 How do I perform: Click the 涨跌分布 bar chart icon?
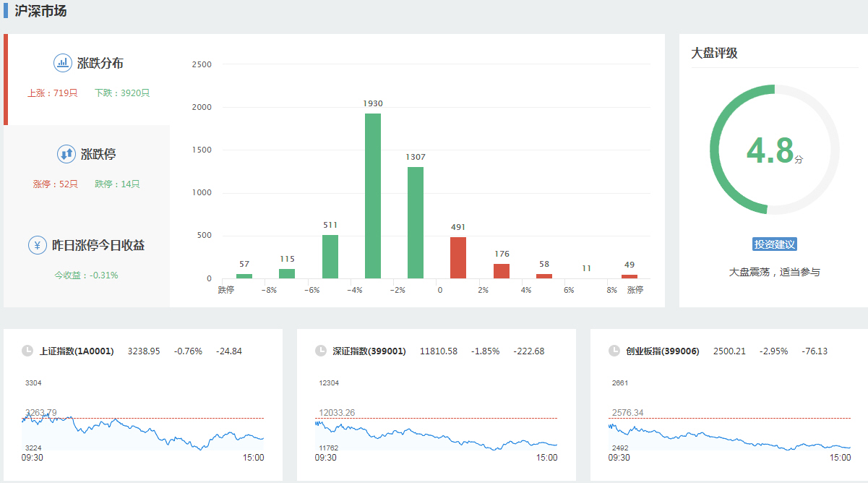(x=63, y=63)
